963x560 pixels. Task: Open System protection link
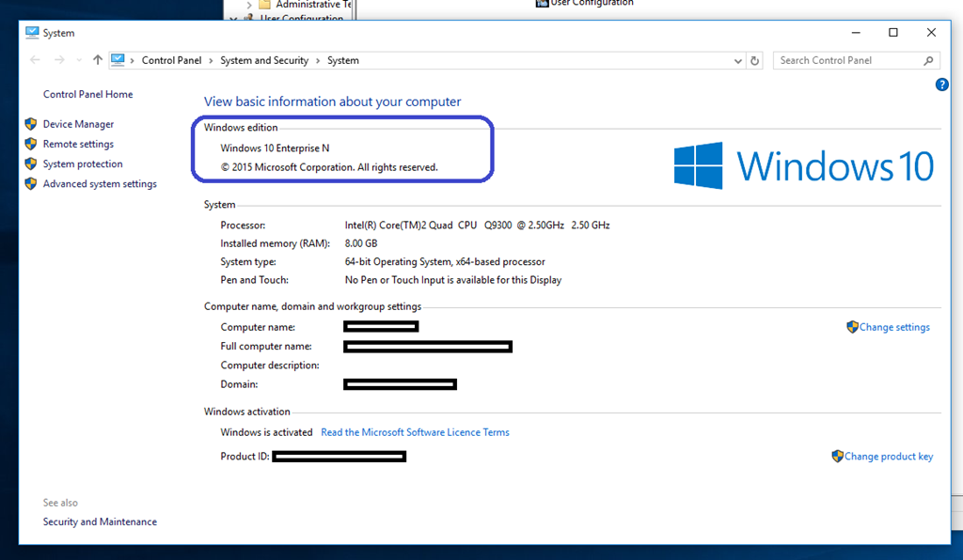click(83, 163)
